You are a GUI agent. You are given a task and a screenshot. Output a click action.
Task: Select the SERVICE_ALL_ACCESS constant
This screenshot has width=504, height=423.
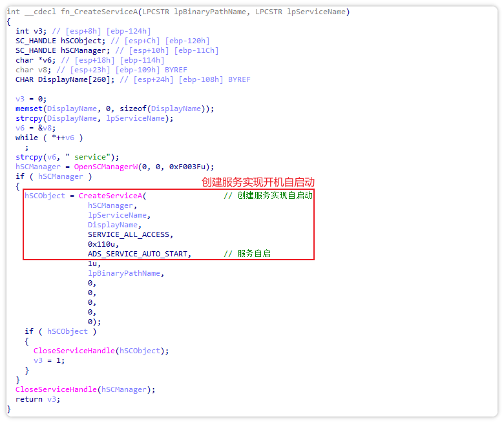tap(131, 234)
